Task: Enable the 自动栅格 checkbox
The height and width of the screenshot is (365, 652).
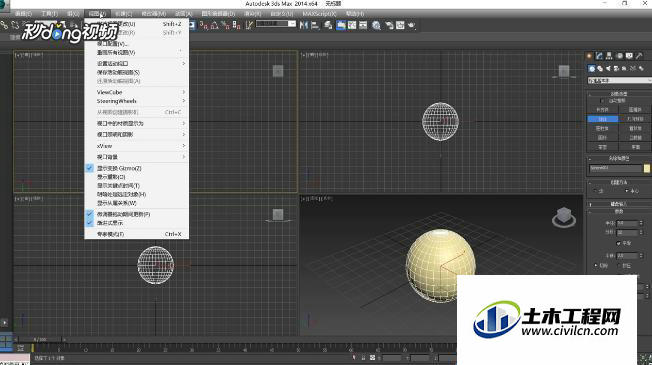Action: [x=603, y=101]
